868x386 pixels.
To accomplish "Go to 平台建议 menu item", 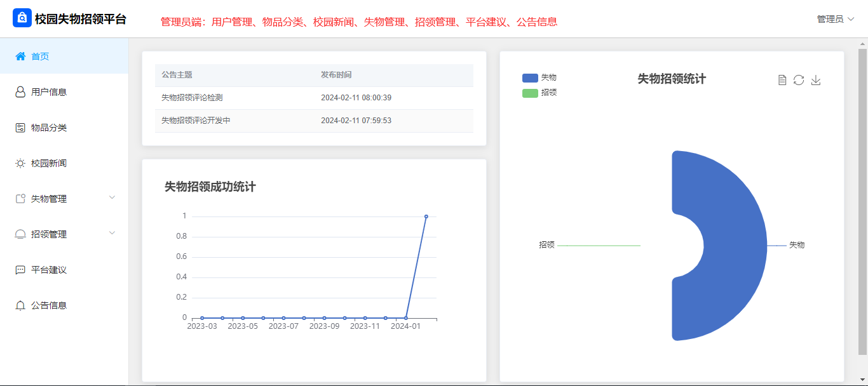I will coord(49,270).
